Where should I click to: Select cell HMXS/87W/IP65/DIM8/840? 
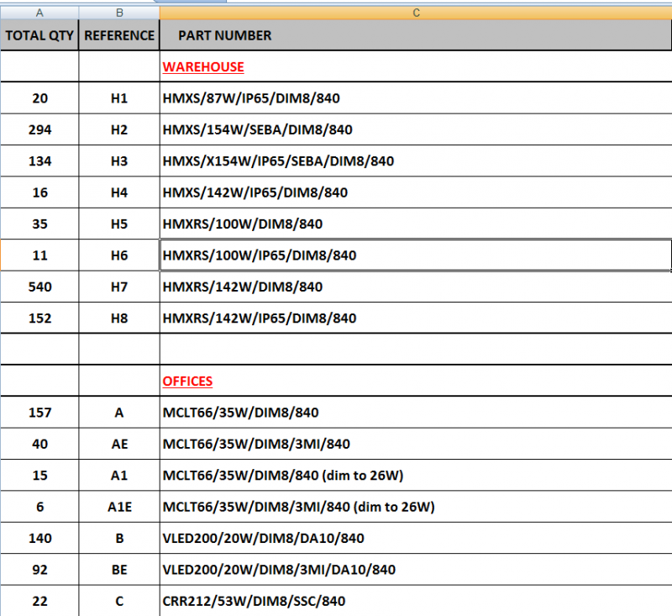(x=416, y=98)
